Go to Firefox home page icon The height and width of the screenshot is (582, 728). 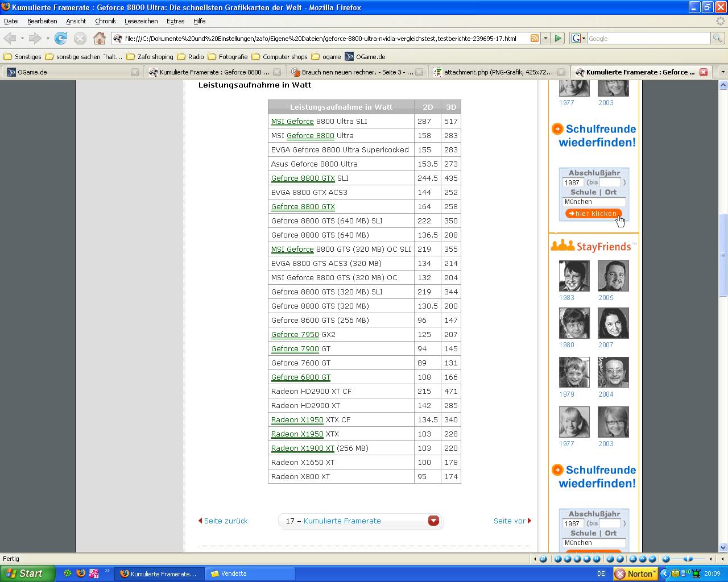[x=100, y=38]
